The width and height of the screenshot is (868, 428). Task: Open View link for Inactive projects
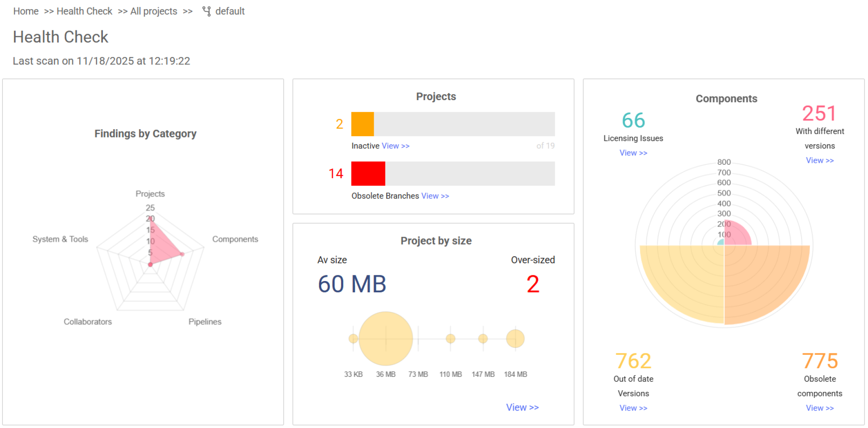point(395,146)
